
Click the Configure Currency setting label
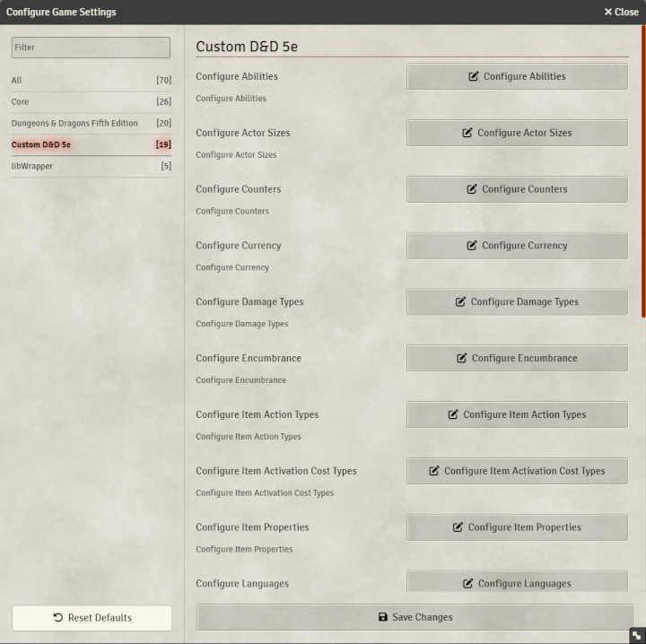tap(239, 246)
